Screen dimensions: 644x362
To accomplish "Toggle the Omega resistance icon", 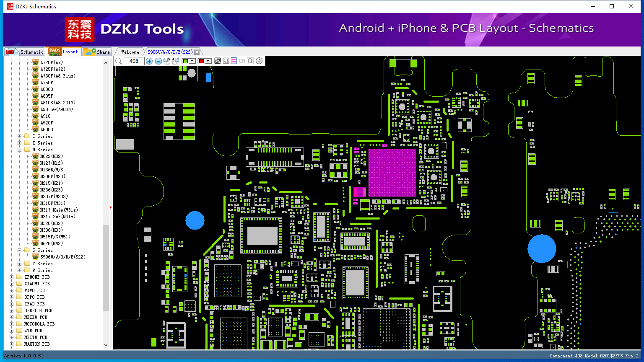I will [x=250, y=61].
